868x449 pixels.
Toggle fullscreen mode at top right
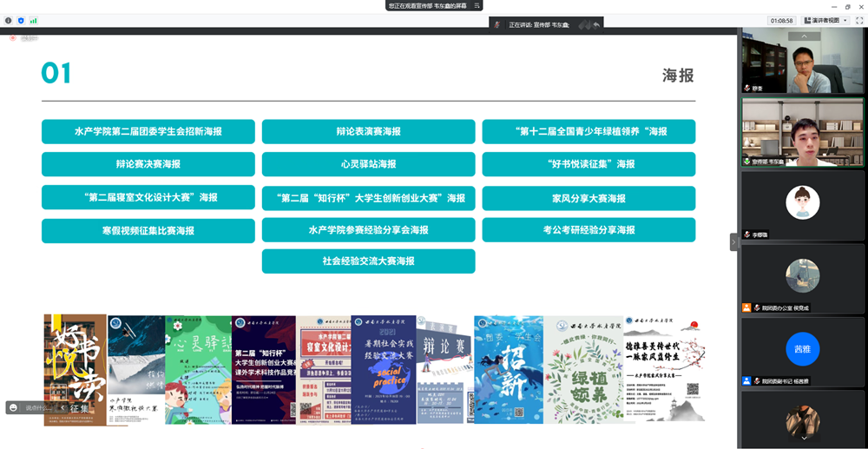pos(858,20)
